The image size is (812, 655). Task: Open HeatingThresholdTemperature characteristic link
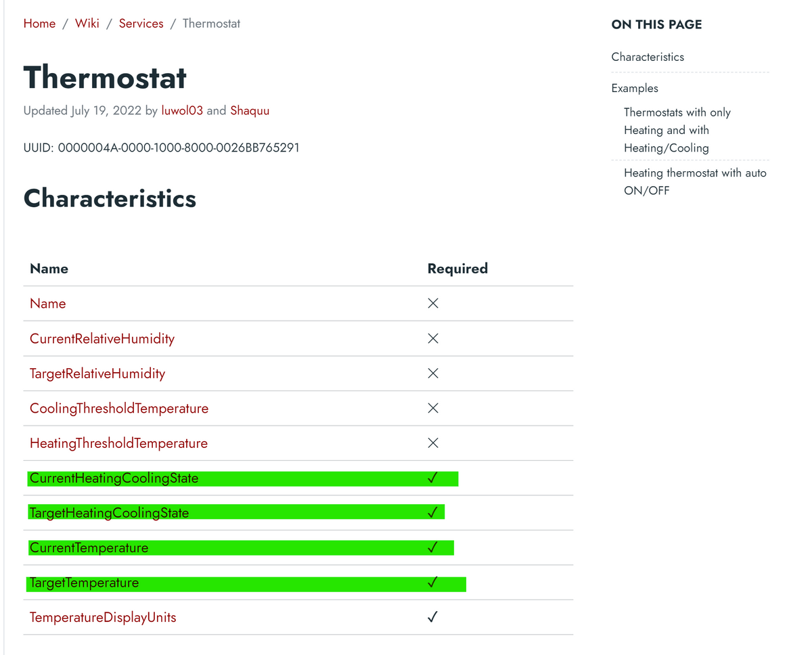[x=118, y=444]
